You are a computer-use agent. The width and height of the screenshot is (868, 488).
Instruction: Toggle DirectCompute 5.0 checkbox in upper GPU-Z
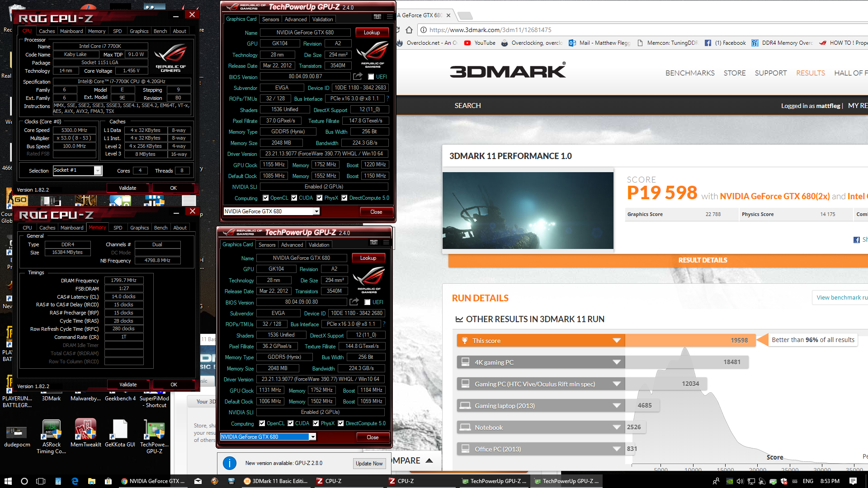344,198
